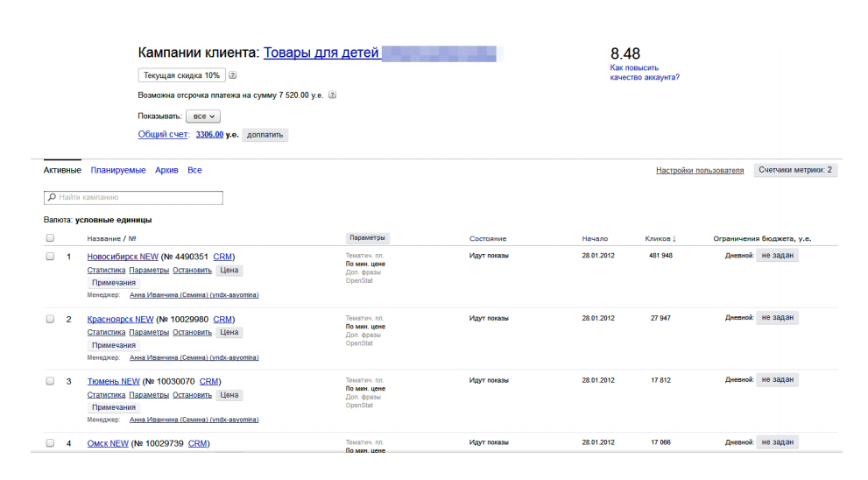
Task: Click Примечания button for Красноярск NEW
Action: [x=114, y=345]
